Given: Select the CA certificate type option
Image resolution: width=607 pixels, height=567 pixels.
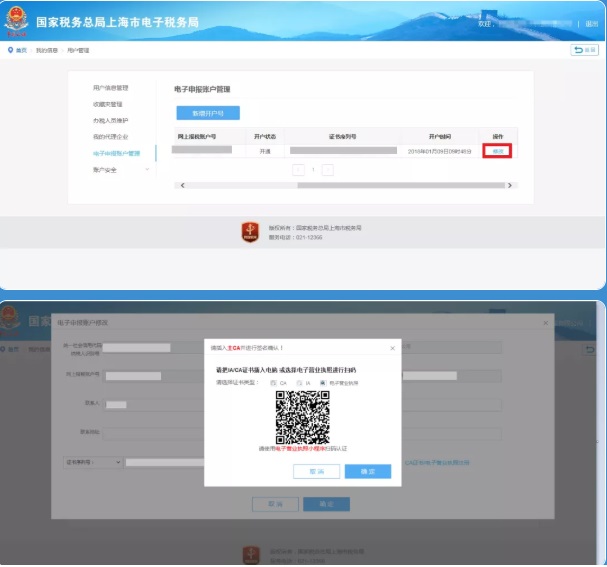Looking at the screenshot, I should pos(273,383).
